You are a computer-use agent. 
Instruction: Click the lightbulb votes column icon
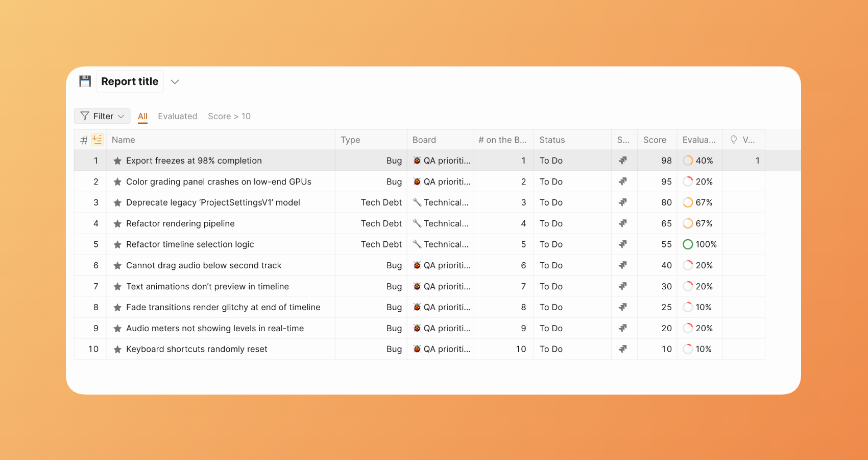coord(734,140)
